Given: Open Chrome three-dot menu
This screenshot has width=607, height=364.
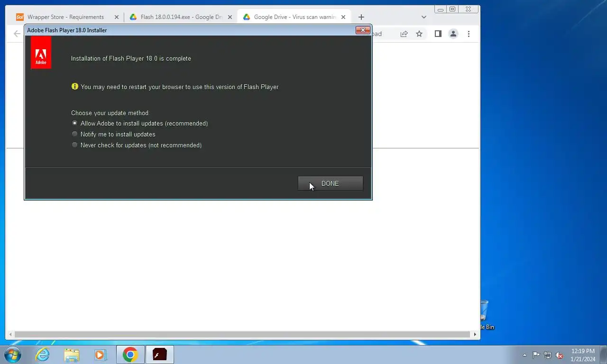Looking at the screenshot, I should click(469, 34).
